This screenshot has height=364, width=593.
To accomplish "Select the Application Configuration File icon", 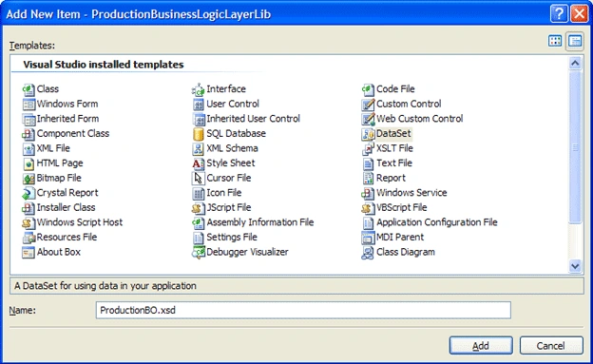I will pyautogui.click(x=368, y=222).
